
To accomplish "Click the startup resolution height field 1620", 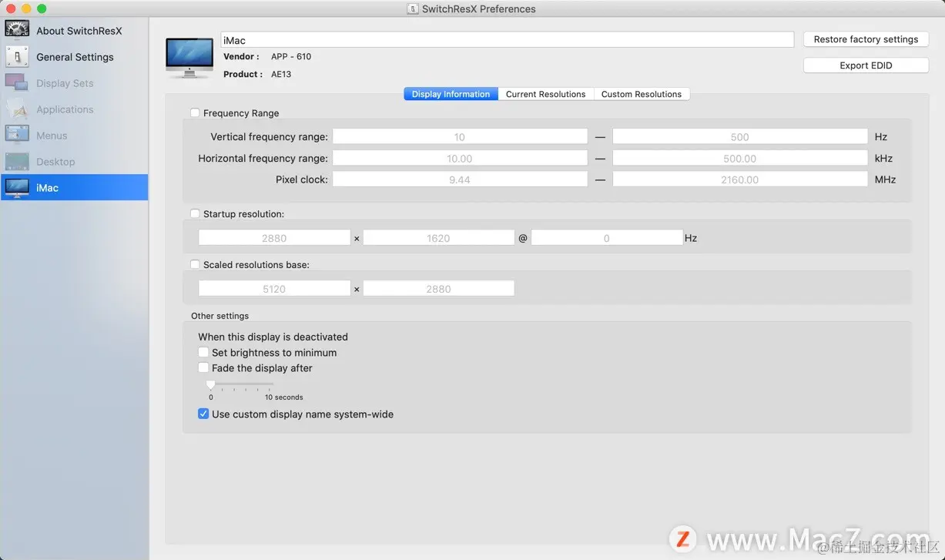I will pos(438,238).
